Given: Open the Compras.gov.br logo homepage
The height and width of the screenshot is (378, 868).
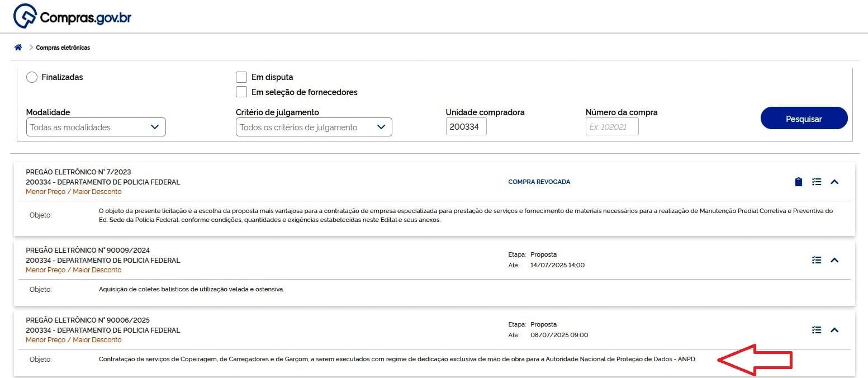Looking at the screenshot, I should click(x=73, y=16).
